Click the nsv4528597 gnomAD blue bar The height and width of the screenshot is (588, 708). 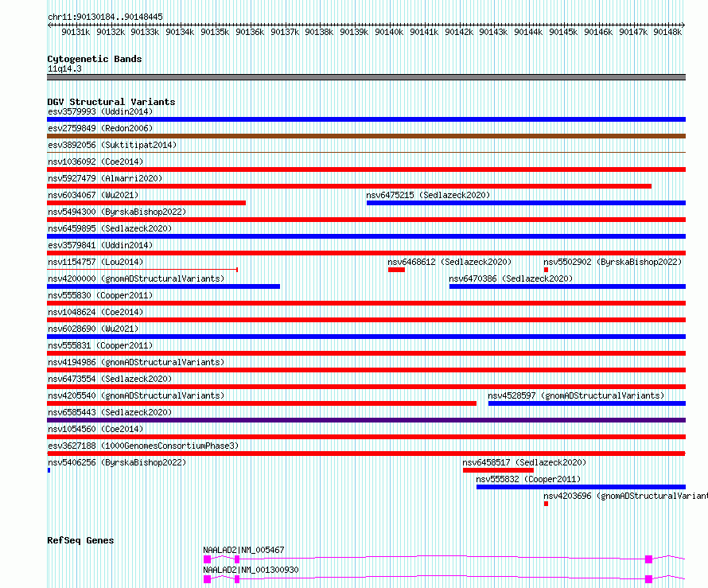click(x=587, y=403)
